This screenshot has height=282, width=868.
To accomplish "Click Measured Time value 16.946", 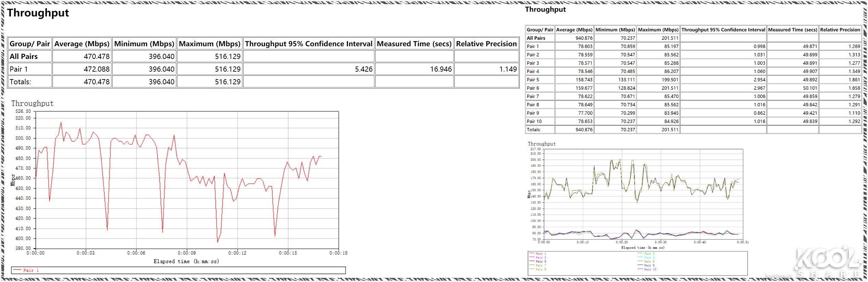I will click(x=441, y=69).
